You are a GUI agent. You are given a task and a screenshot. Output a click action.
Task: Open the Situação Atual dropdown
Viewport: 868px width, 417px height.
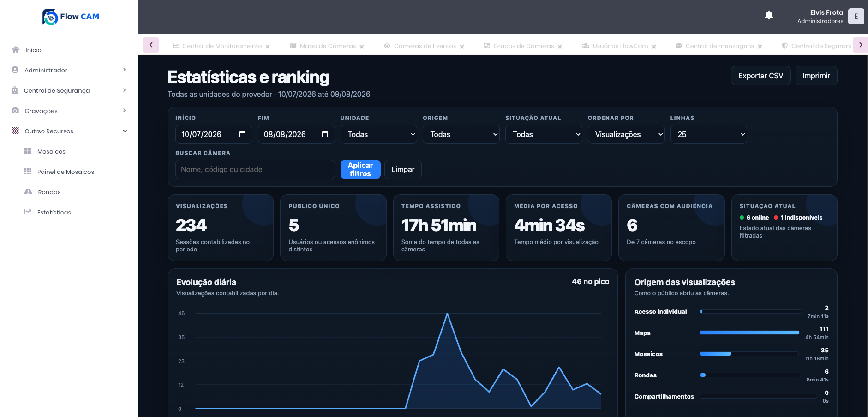pyautogui.click(x=544, y=134)
